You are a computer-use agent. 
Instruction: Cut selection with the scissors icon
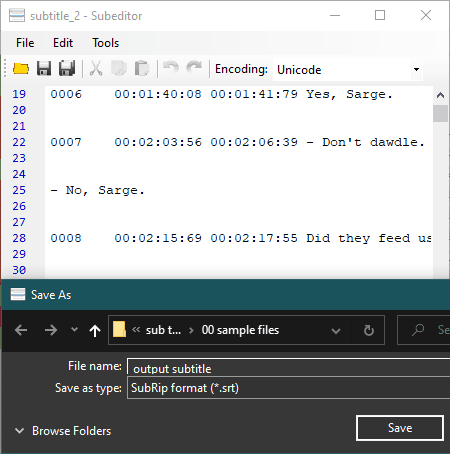96,69
